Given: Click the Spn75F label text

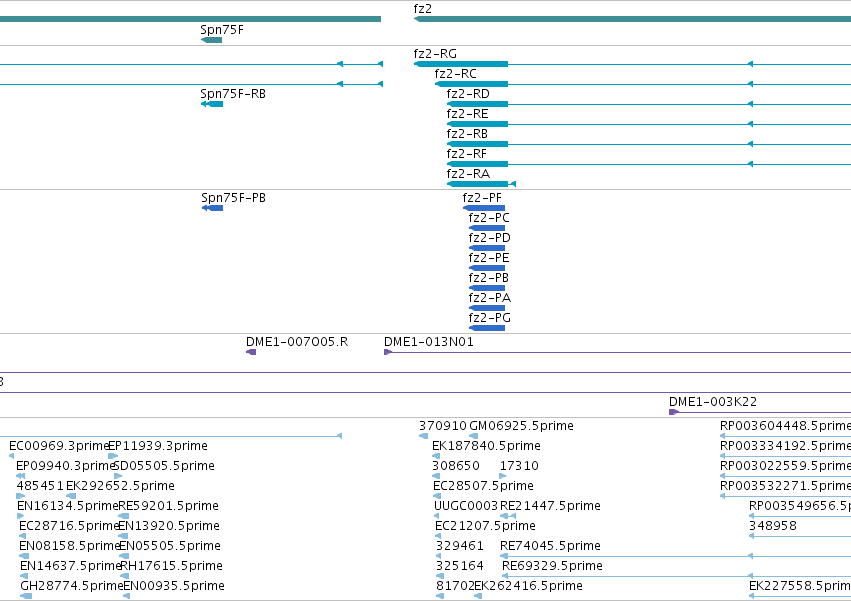Looking at the screenshot, I should (222, 29).
